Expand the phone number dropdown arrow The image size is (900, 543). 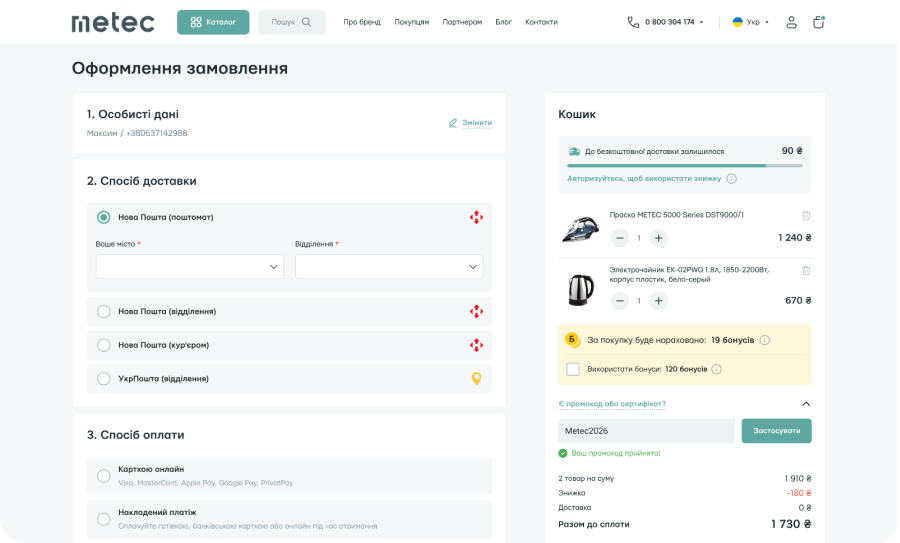701,22
